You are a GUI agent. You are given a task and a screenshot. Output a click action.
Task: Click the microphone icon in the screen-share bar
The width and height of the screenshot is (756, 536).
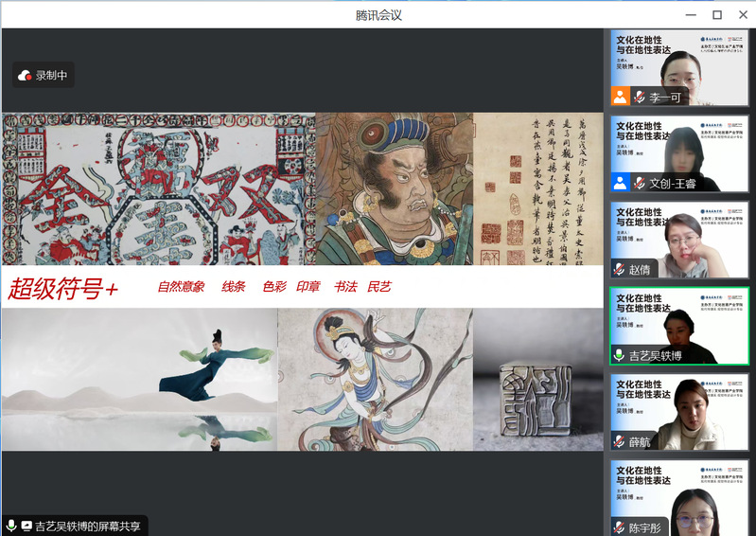(x=11, y=526)
